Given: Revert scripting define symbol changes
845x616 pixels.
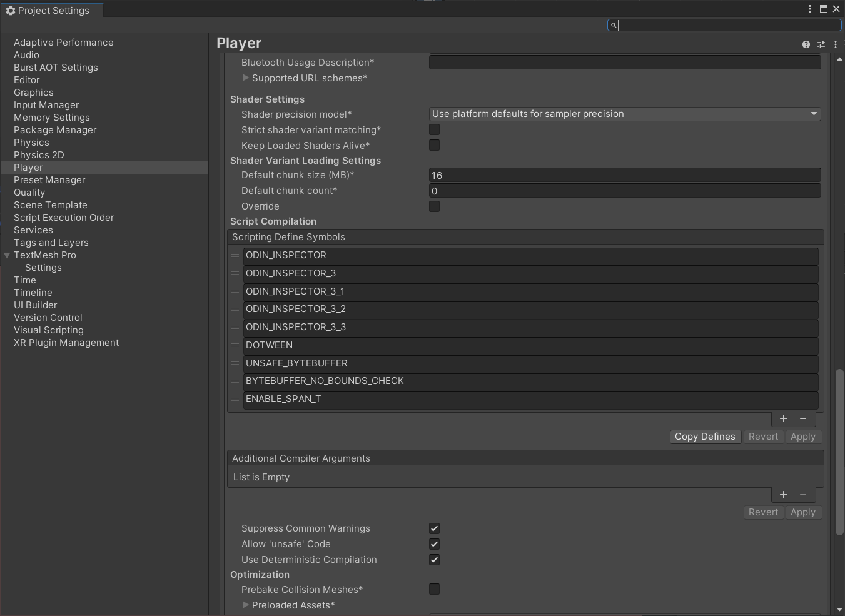Looking at the screenshot, I should 763,437.
